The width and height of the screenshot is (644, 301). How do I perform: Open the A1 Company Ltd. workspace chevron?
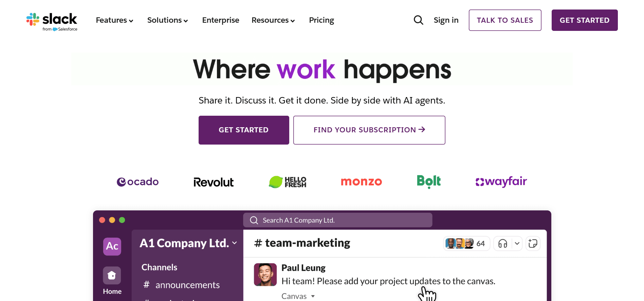click(234, 243)
